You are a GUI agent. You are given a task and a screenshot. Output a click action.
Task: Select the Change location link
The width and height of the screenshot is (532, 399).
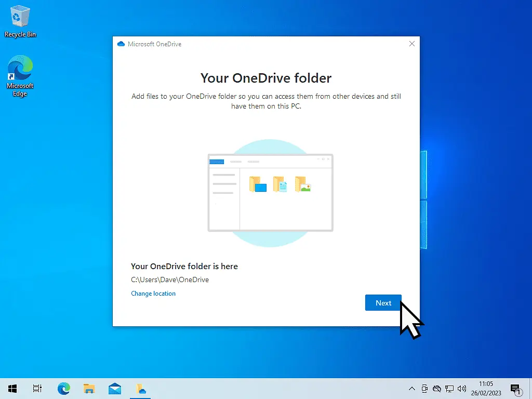[x=153, y=294]
